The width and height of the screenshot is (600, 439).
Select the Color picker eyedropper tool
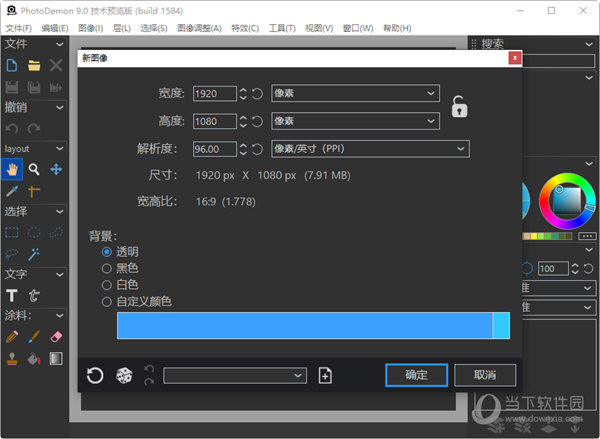click(x=12, y=191)
